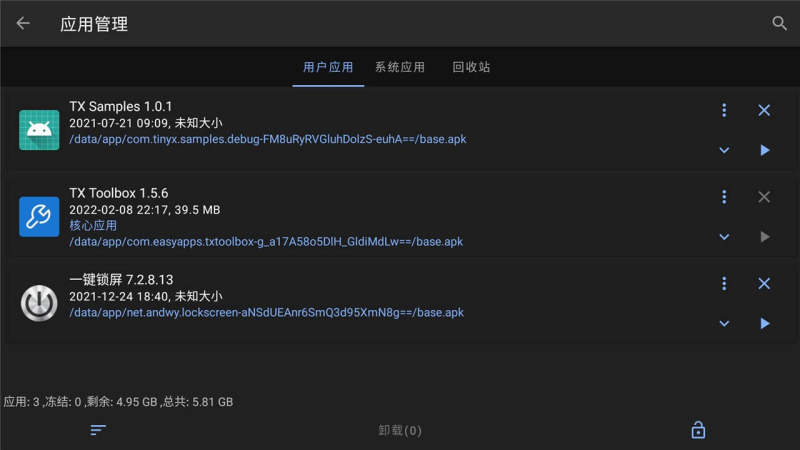Open search with the magnifier icon
The height and width of the screenshot is (450, 800).
tap(779, 23)
